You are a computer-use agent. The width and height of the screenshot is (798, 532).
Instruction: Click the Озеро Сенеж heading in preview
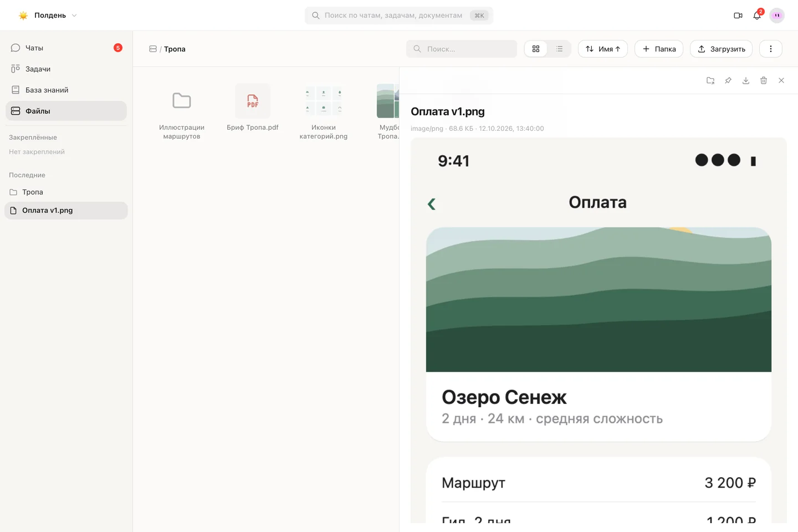504,397
